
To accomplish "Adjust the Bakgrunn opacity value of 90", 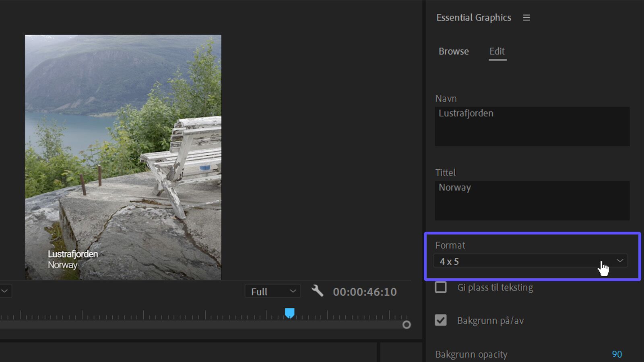I will pyautogui.click(x=616, y=354).
